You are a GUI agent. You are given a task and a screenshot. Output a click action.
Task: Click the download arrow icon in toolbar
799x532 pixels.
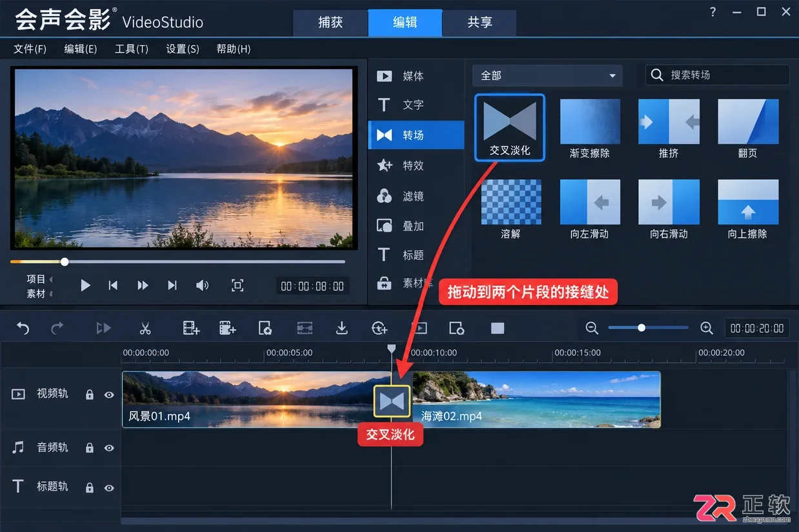click(x=342, y=328)
